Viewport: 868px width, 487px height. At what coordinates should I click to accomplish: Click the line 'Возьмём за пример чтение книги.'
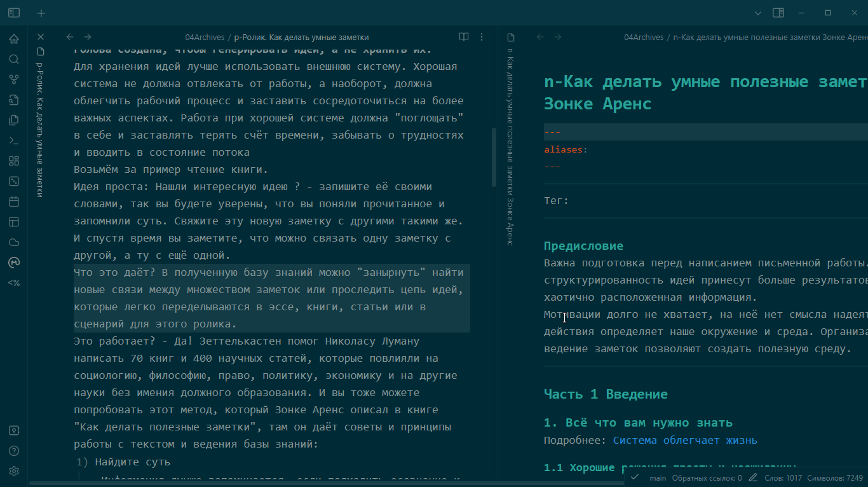tap(171, 170)
